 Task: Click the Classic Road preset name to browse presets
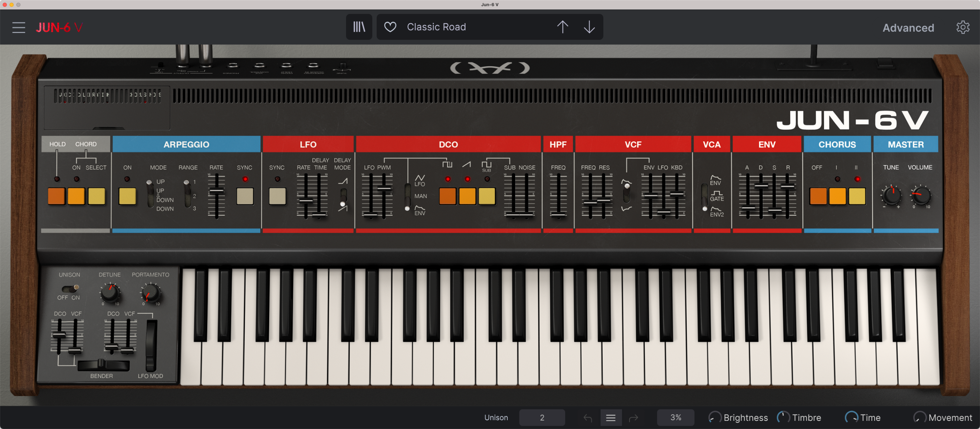coord(436,27)
